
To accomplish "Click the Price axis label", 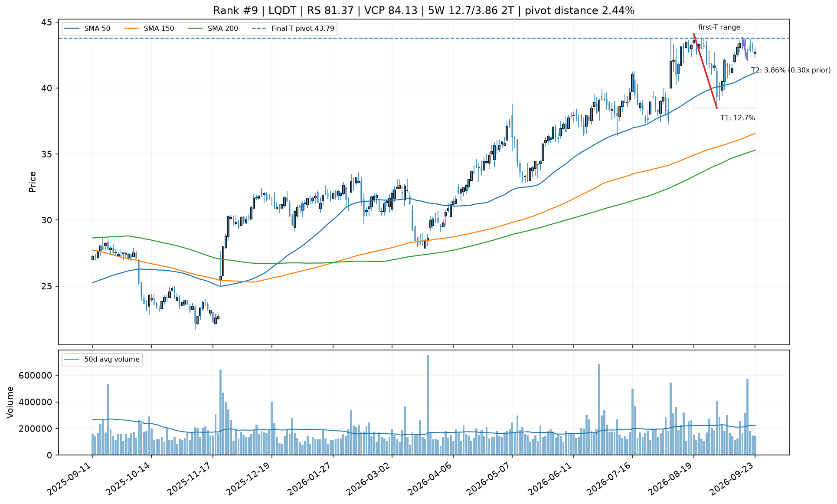I will [x=33, y=182].
